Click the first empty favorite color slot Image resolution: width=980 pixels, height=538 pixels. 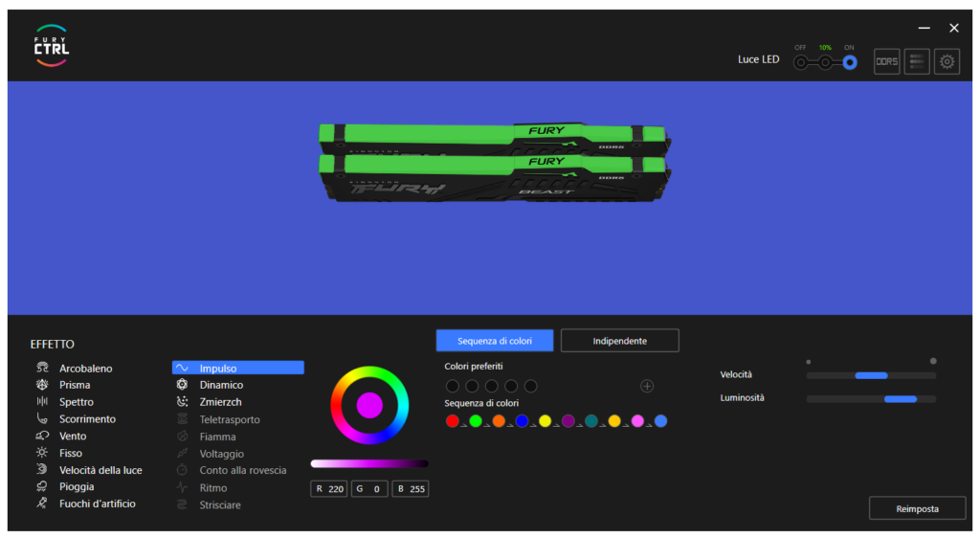pyautogui.click(x=453, y=386)
